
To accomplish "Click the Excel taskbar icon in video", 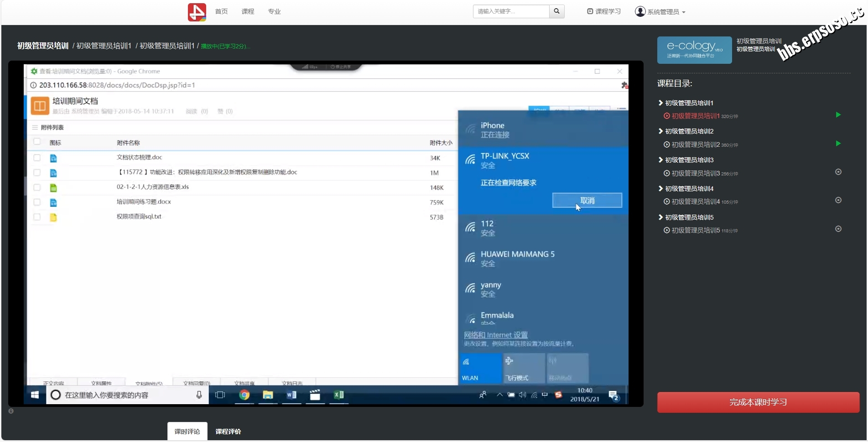I will pos(338,395).
